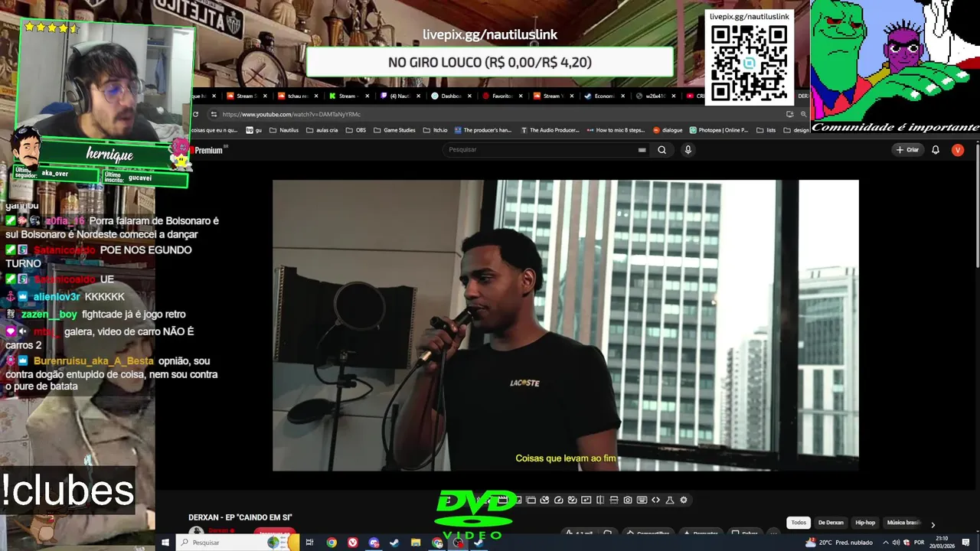Image resolution: width=980 pixels, height=551 pixels.
Task: Click the weather widget 20°C Pred. nublado
Action: point(838,543)
